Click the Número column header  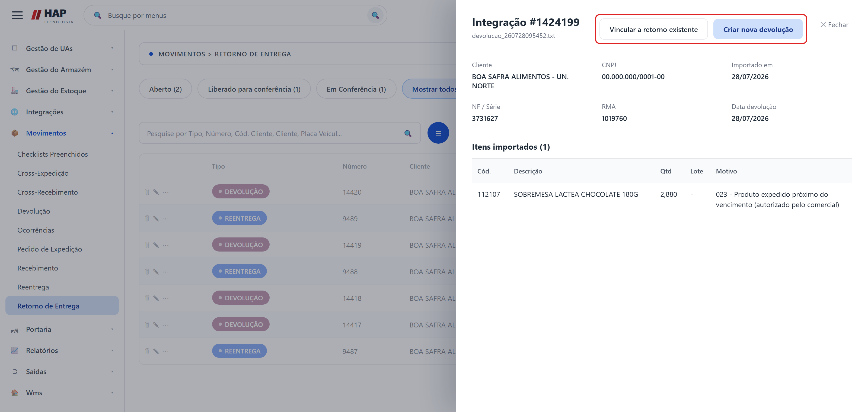tap(355, 166)
